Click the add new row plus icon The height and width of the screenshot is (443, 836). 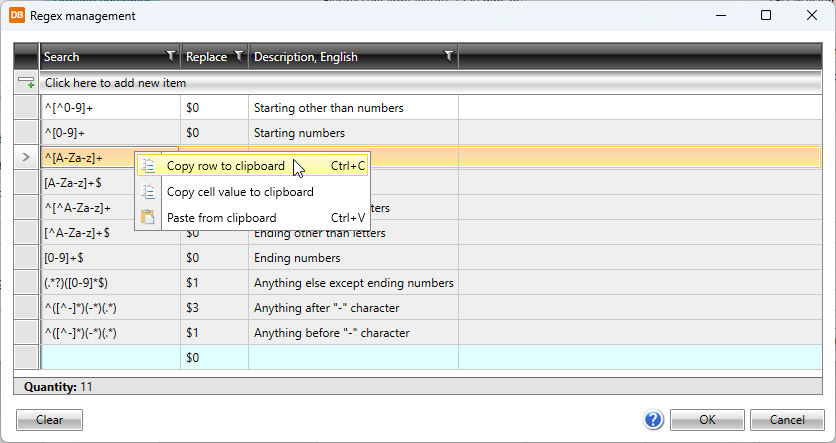26,83
